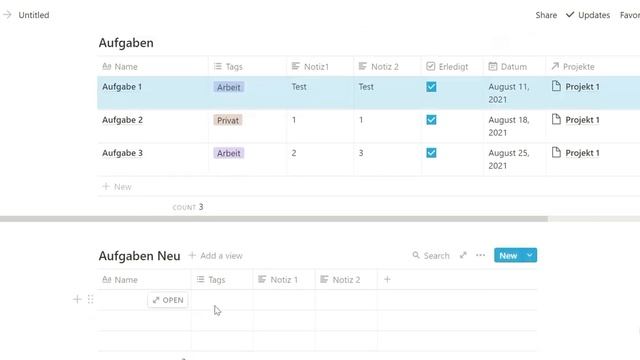Open the Notiz 2 column header in Aufgaben
Viewport: 640px width, 360px height.
tap(387, 67)
